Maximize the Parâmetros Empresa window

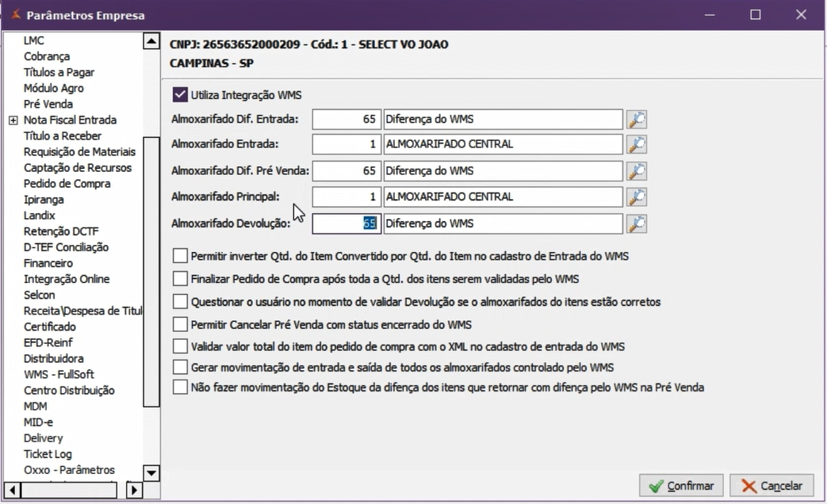[756, 15]
